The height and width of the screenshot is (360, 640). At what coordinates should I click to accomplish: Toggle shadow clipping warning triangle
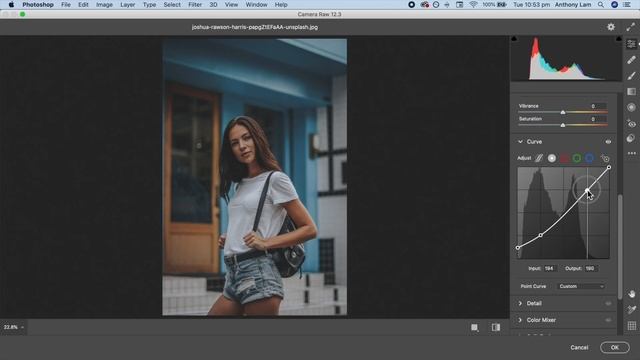[514, 39]
